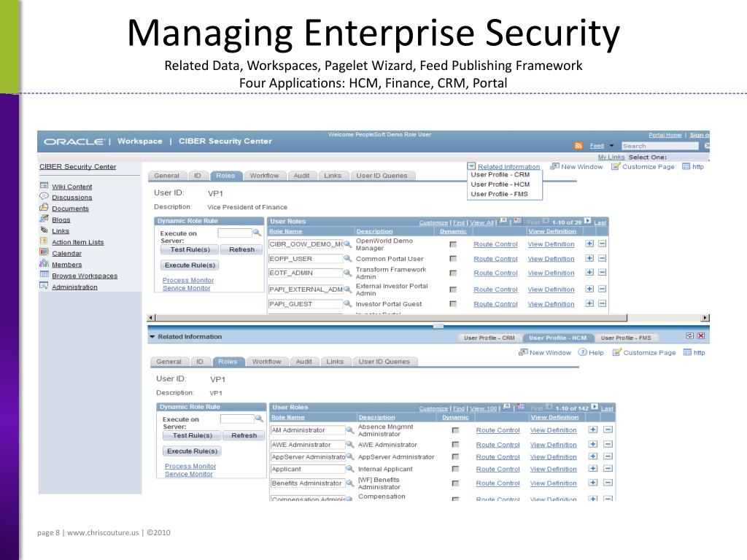Click the pane splitter handle above Related Information

[438, 326]
